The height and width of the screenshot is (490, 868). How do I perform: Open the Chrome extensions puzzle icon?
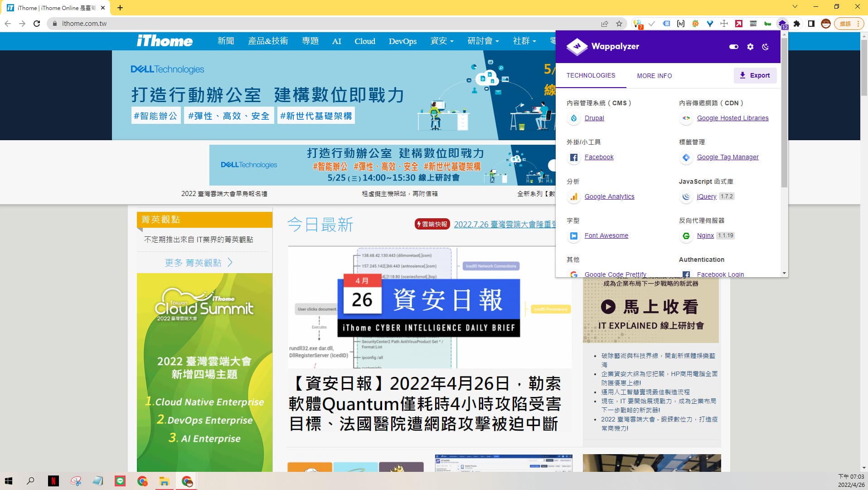[x=797, y=24]
